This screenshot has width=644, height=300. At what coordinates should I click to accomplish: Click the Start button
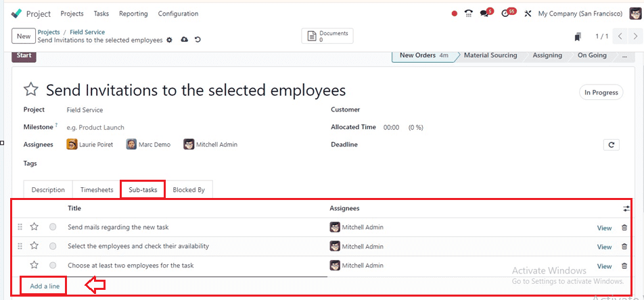pyautogui.click(x=24, y=56)
